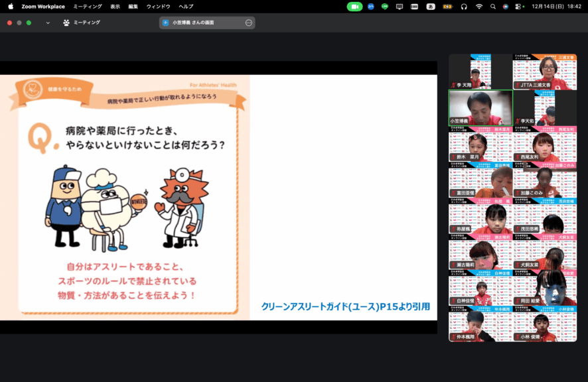Click the headphones icon in menu bar
This screenshot has width=588, height=382.
coord(464,7)
